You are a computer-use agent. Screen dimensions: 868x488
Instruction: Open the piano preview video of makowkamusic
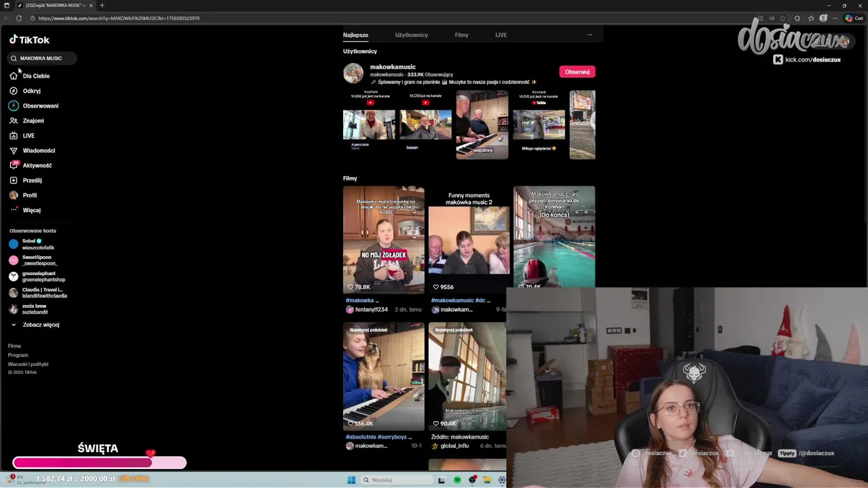482,125
